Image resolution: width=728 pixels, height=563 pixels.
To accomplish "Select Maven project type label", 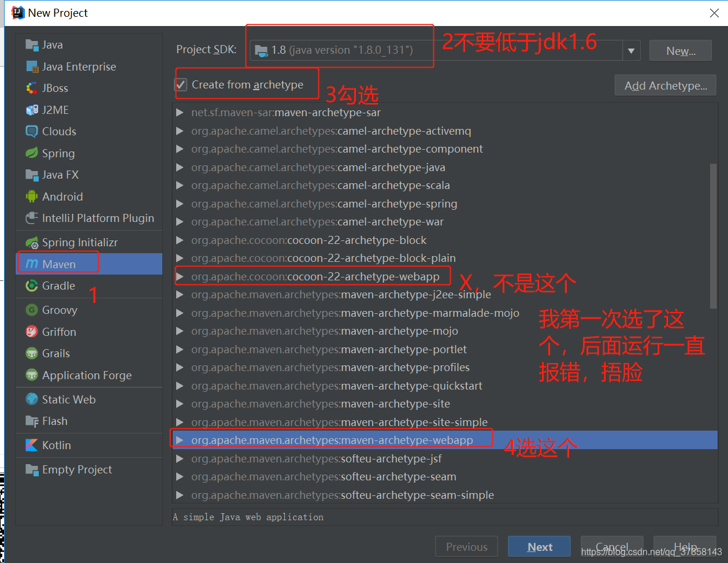I will (x=59, y=264).
